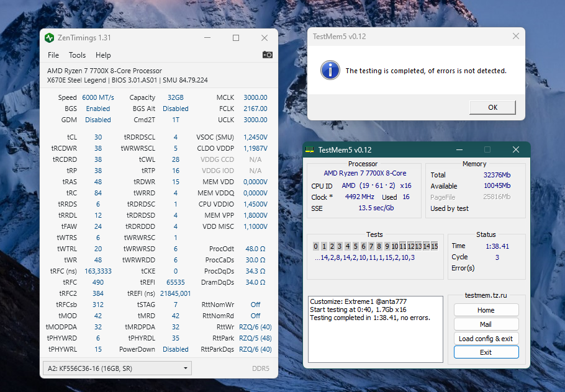
Task: Minimize the TestMem5 main window
Action: click(x=459, y=149)
